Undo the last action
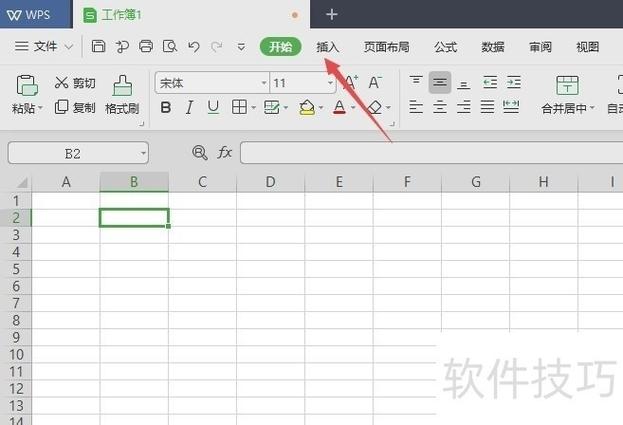Screen dimensions: 623x425 (193, 47)
